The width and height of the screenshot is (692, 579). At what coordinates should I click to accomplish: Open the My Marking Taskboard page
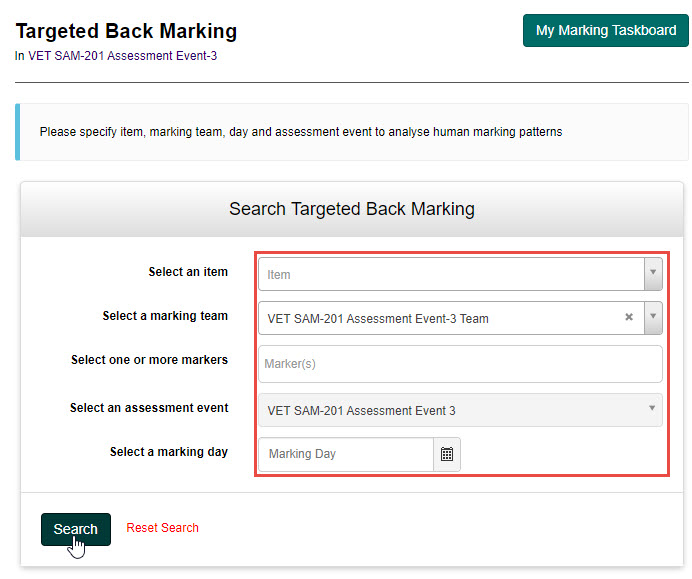(x=606, y=30)
